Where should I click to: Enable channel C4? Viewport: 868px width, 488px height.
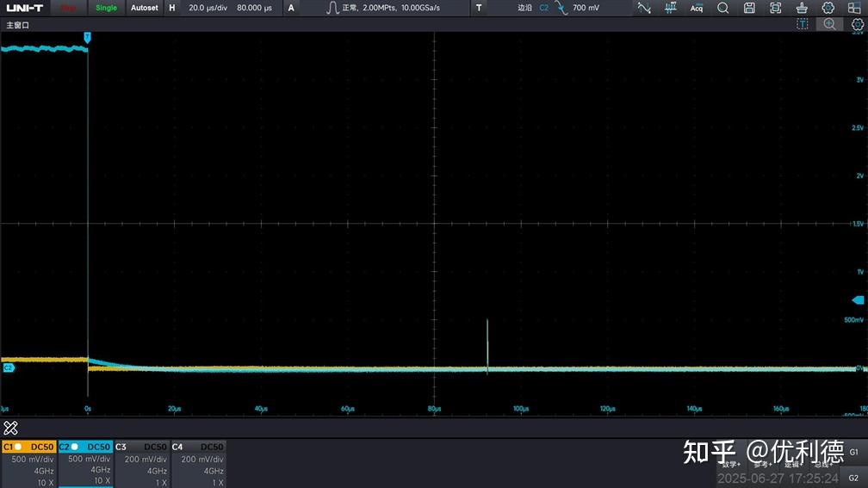pyautogui.click(x=198, y=447)
